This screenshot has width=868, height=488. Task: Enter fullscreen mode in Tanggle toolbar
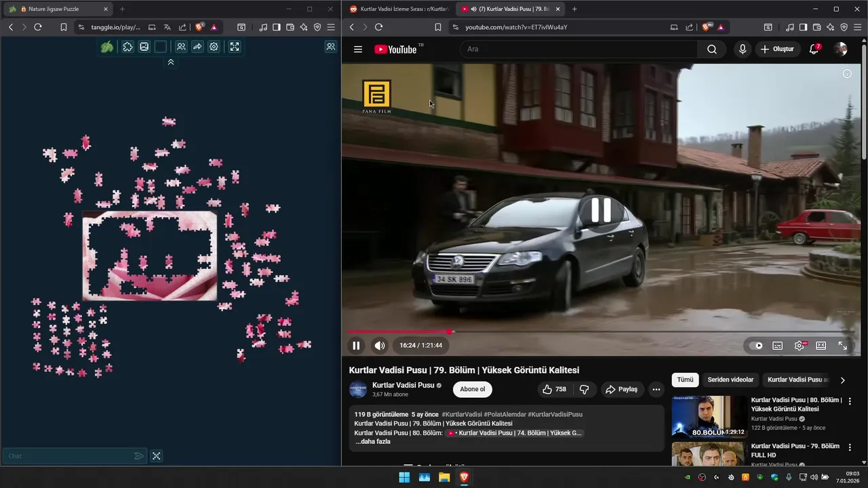click(234, 47)
